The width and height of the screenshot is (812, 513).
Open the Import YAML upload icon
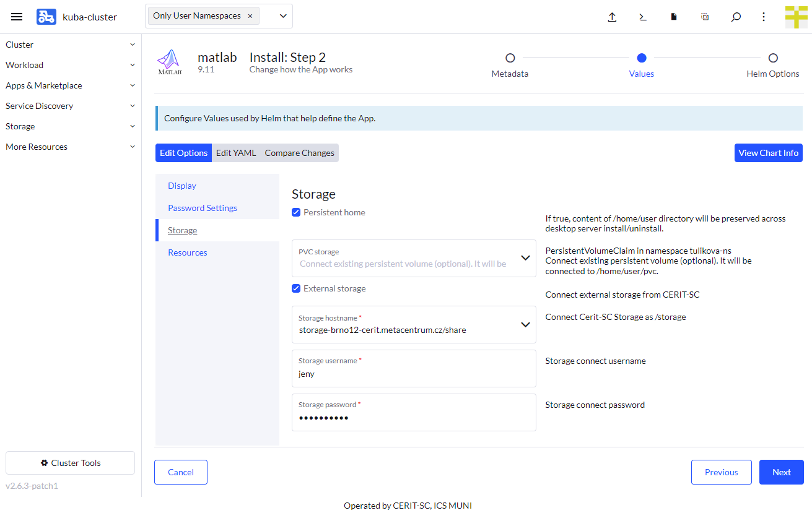(x=612, y=17)
